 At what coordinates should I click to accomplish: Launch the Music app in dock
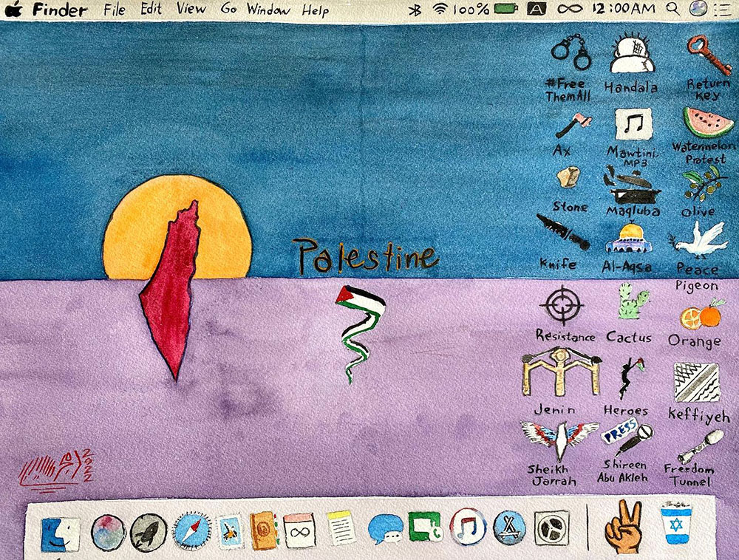[468, 527]
